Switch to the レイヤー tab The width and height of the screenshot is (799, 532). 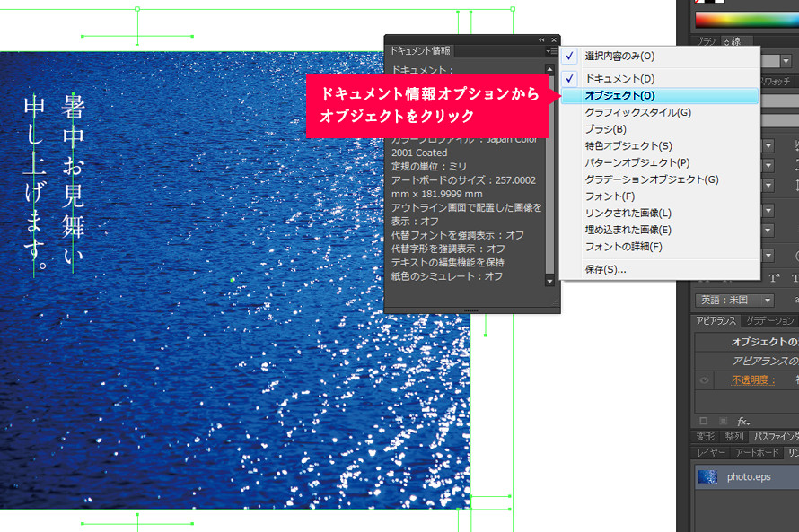tap(711, 452)
